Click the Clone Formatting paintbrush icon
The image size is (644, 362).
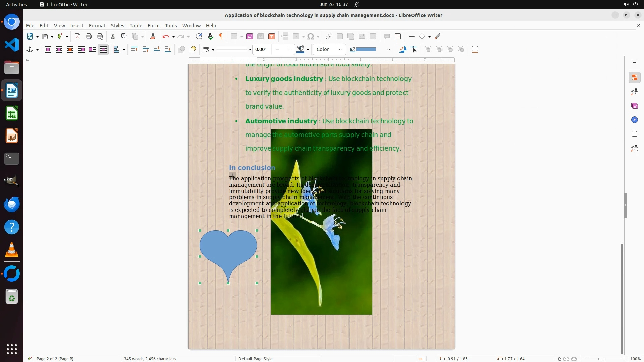(x=153, y=36)
